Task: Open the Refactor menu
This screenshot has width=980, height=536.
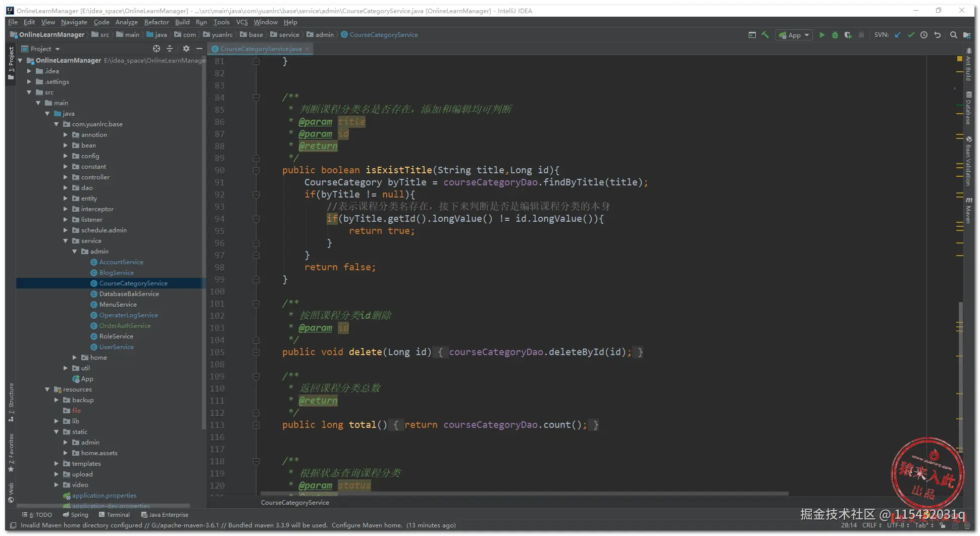Action: (157, 22)
